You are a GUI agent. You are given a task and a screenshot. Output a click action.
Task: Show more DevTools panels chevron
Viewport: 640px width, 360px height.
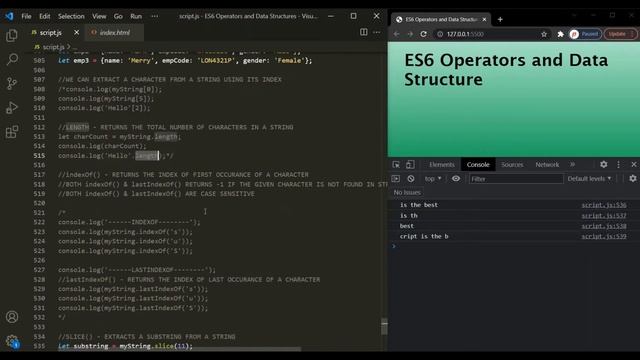point(573,164)
